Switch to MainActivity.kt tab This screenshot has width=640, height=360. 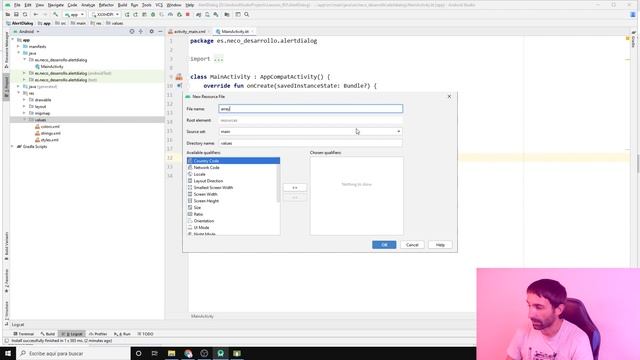click(235, 31)
